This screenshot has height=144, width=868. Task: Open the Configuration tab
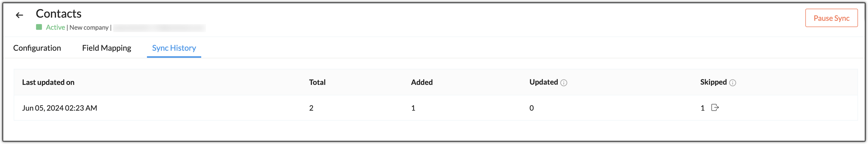tap(37, 48)
